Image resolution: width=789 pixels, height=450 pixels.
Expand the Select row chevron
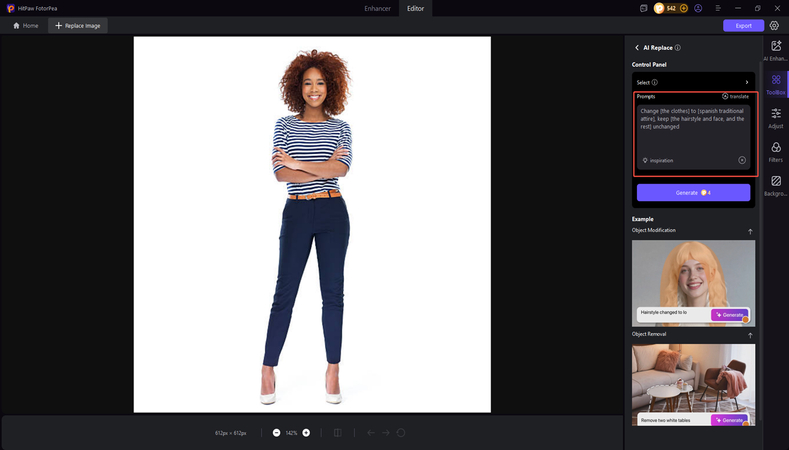(x=746, y=82)
